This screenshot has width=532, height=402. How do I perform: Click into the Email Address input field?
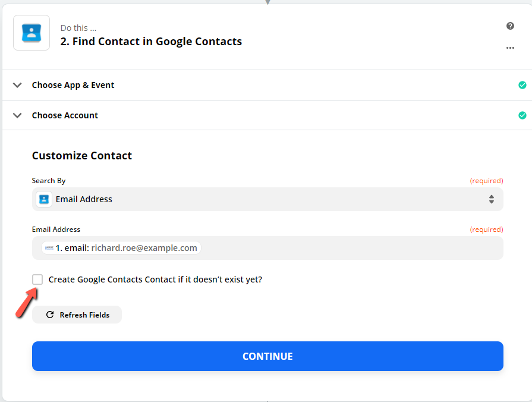[267, 248]
